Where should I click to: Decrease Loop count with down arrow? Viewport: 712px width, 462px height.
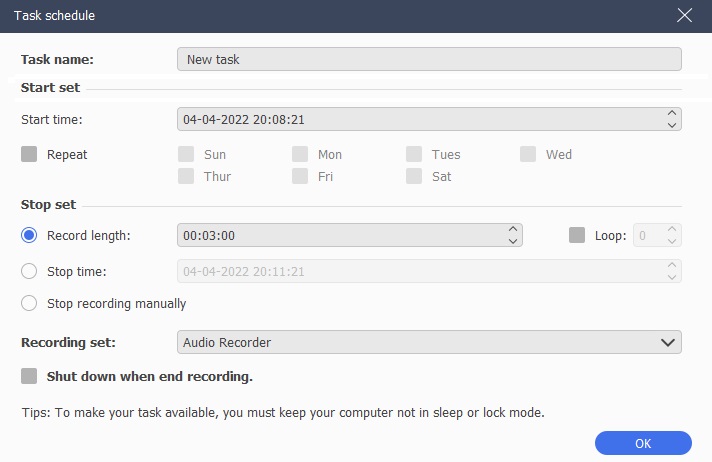click(x=672, y=241)
